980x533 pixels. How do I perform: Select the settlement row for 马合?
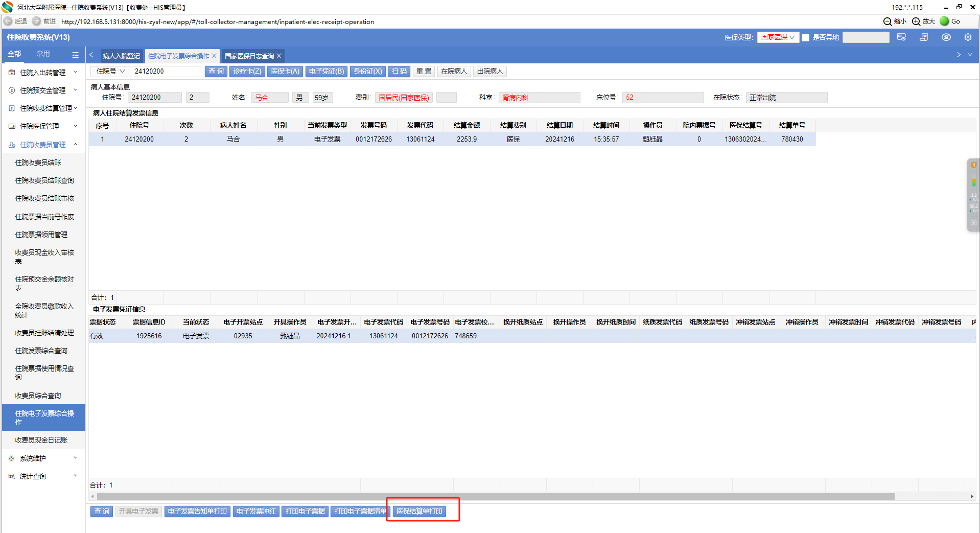[x=452, y=139]
